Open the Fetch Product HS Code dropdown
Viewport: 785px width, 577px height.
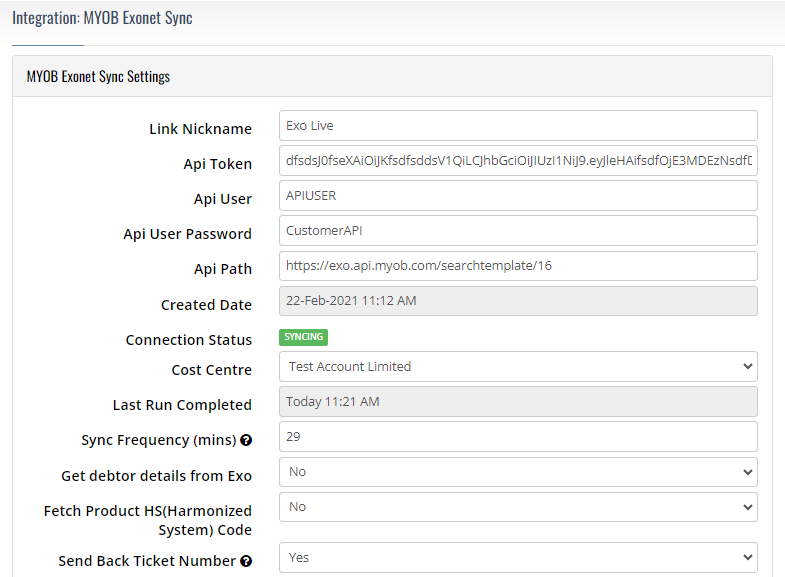point(518,506)
